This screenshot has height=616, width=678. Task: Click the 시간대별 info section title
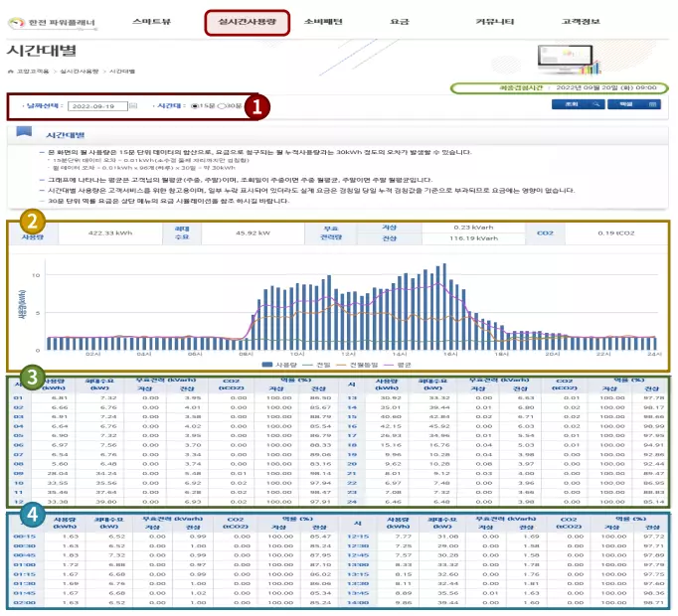pyautogui.click(x=66, y=135)
